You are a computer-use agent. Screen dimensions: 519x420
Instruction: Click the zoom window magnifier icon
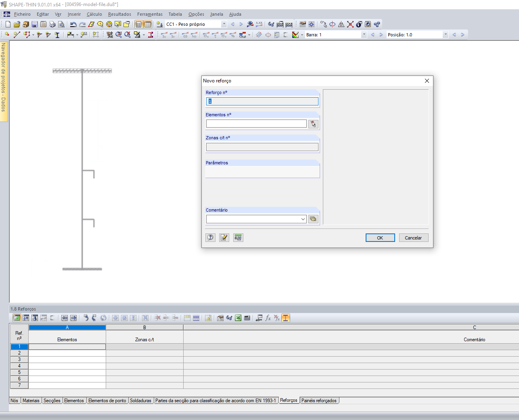(119, 35)
